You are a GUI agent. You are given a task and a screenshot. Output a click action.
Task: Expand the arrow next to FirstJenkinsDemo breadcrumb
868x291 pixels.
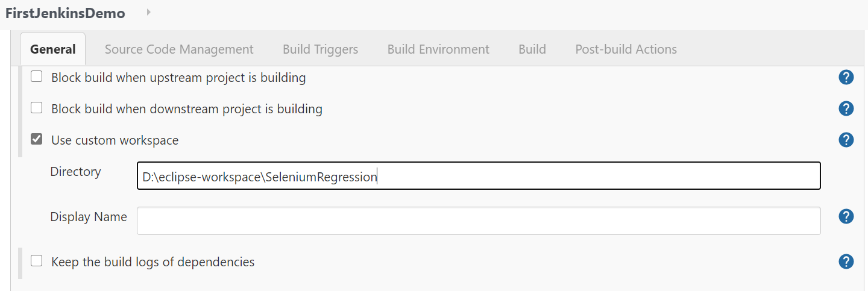149,12
